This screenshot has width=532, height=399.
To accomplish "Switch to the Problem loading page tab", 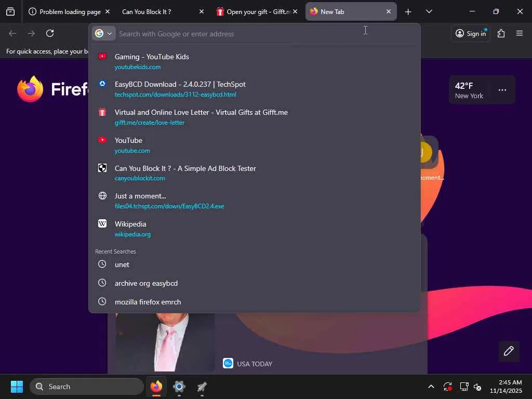I will coord(70,11).
